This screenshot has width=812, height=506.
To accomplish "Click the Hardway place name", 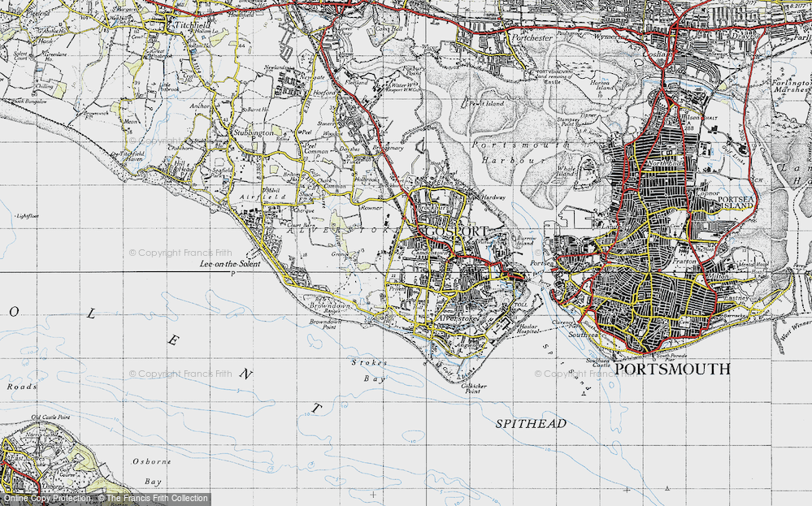I will [493, 197].
